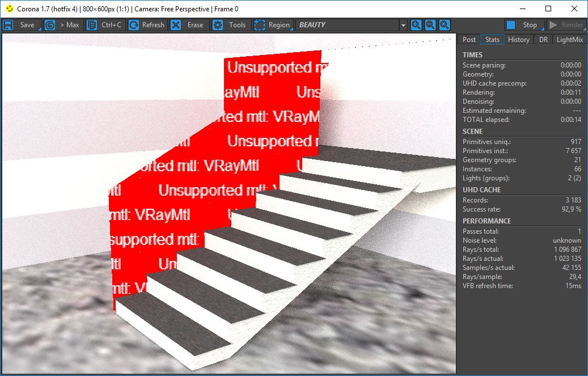Open Tools via the gear icon
Image resolution: width=588 pixels, height=376 pixels.
pos(218,25)
